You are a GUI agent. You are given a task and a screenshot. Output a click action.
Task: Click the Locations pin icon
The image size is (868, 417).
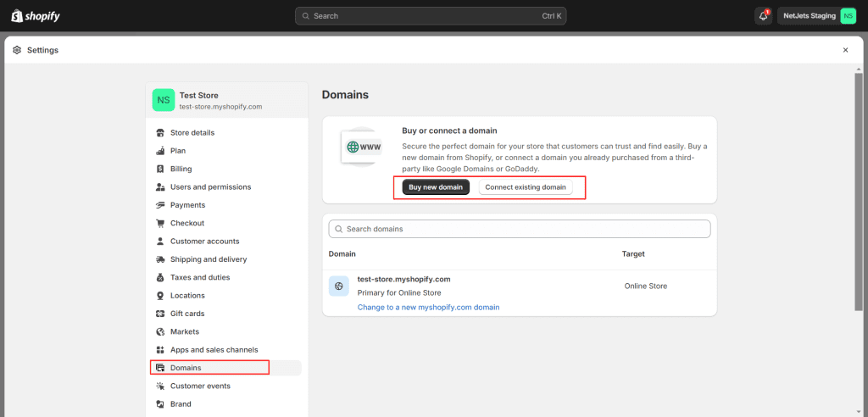click(x=160, y=296)
